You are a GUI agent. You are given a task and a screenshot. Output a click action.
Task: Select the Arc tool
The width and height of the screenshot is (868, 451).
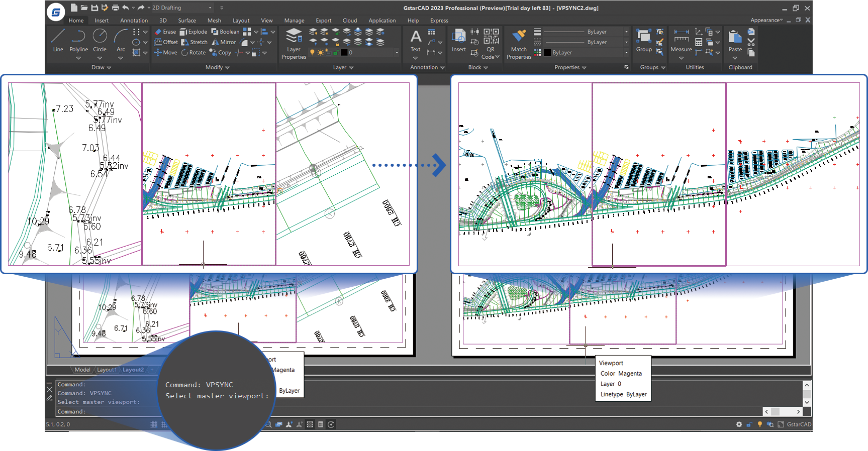point(121,40)
